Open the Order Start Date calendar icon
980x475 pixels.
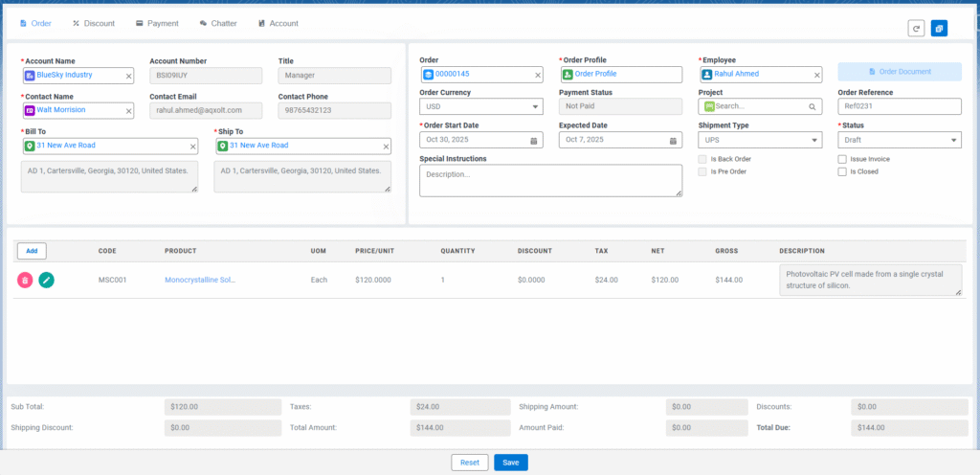(534, 140)
